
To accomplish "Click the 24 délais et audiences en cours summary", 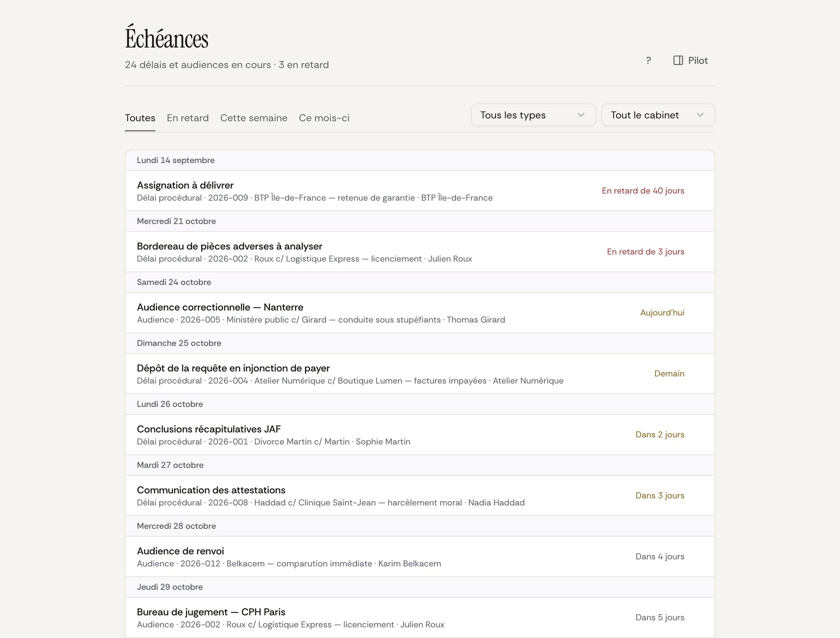I will tap(227, 65).
